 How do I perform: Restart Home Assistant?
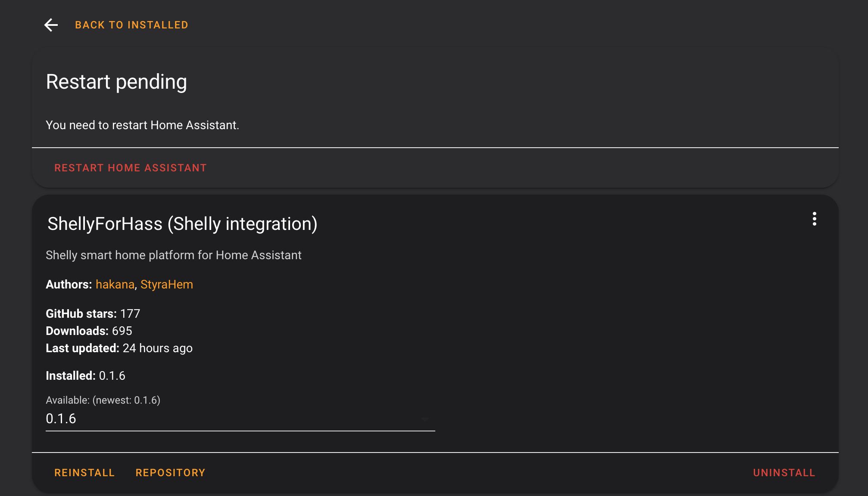coord(130,167)
